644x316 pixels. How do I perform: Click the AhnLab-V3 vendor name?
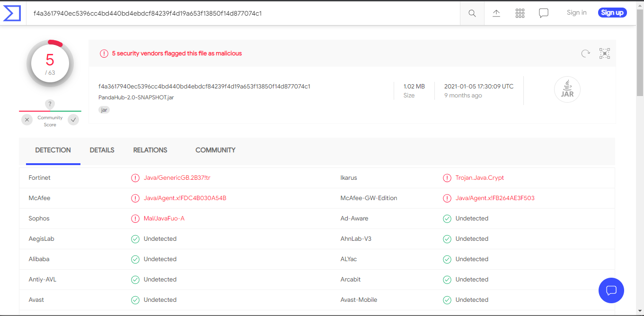[356, 239]
